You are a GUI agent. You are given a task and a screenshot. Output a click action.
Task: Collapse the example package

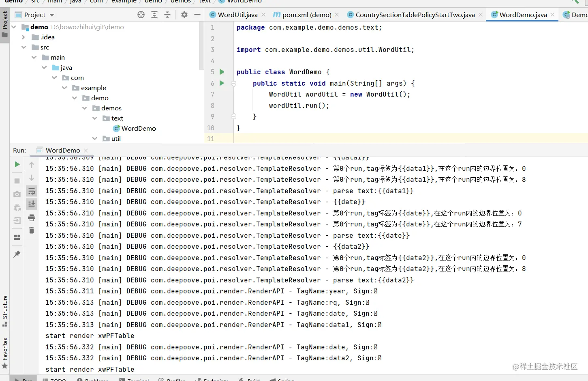tap(64, 88)
